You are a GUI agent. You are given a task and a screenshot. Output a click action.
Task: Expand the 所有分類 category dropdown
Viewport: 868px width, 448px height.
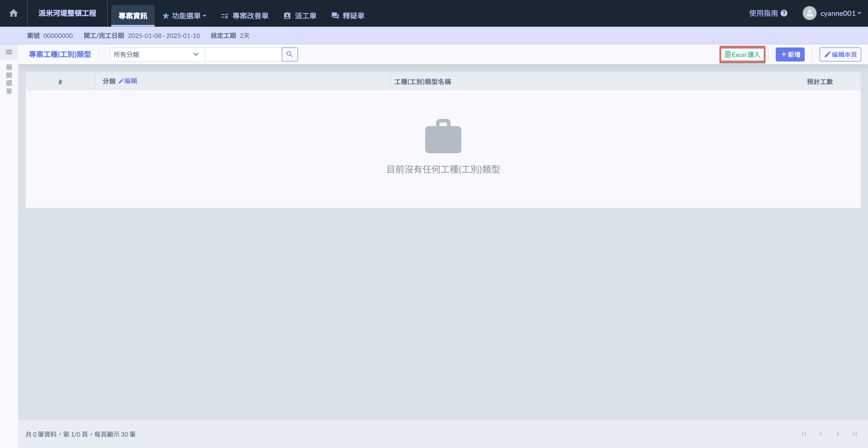click(157, 54)
